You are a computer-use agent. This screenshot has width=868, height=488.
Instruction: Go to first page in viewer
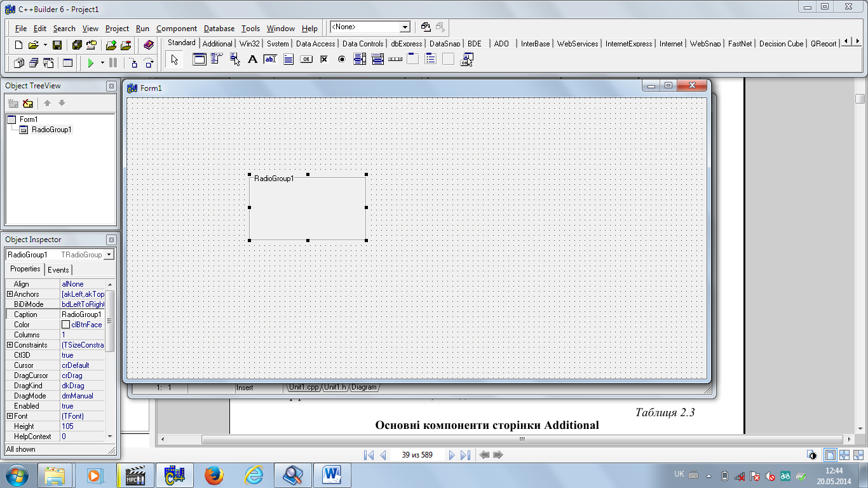[x=369, y=455]
